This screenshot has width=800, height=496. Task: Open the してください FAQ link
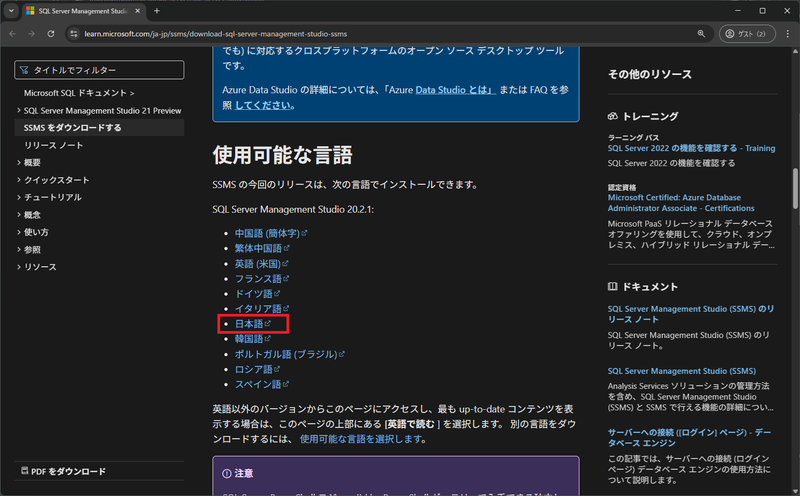pyautogui.click(x=262, y=105)
